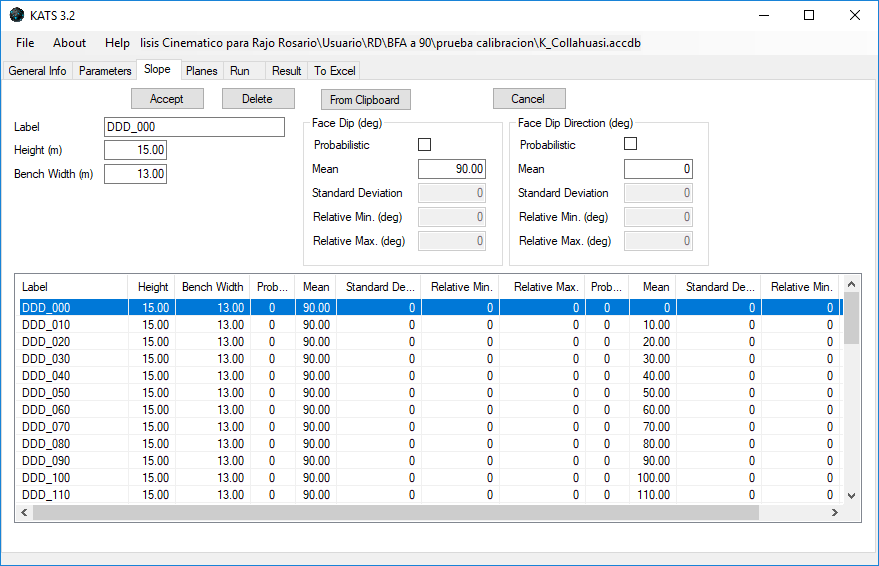879x566 pixels.
Task: Select the DDD_020 row
Action: pyautogui.click(x=431, y=342)
